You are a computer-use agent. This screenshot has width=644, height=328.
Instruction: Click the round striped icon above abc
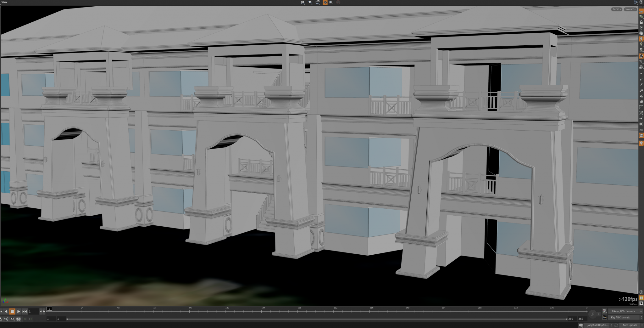641,124
